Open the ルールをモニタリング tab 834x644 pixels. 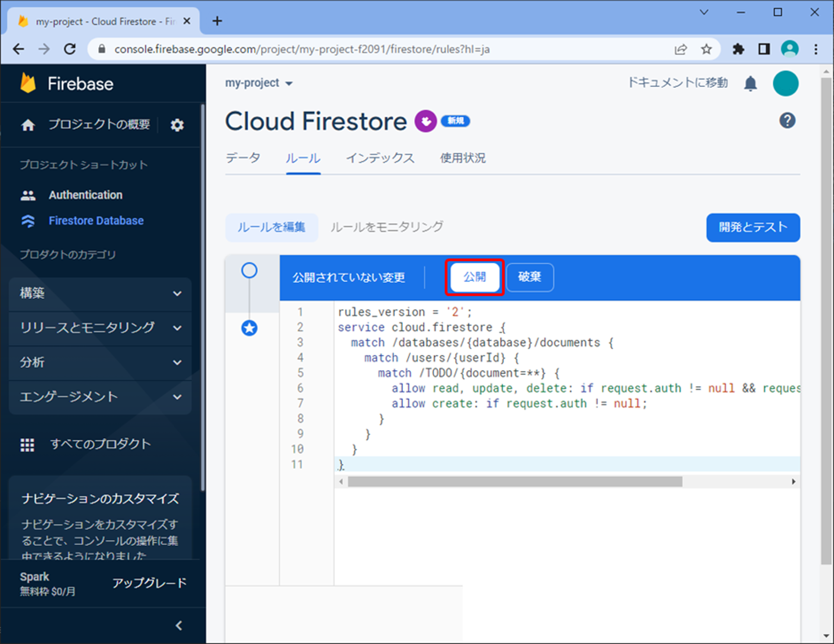[x=387, y=227]
